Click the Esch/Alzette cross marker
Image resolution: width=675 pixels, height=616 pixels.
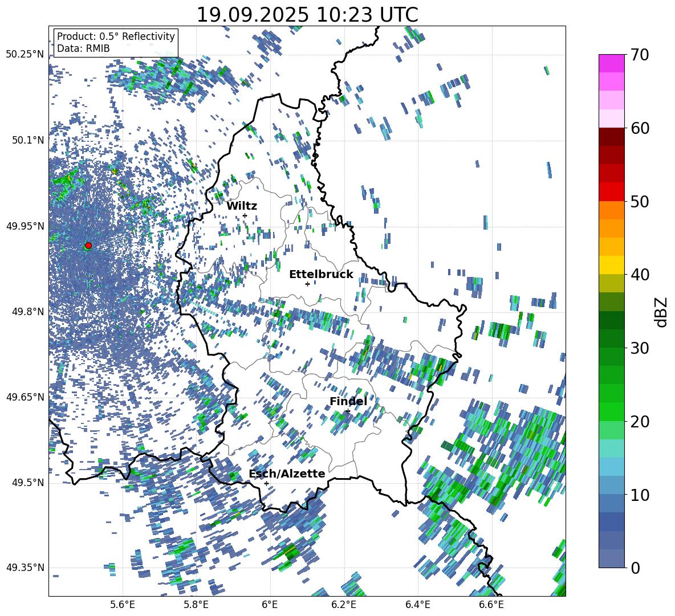tap(266, 483)
